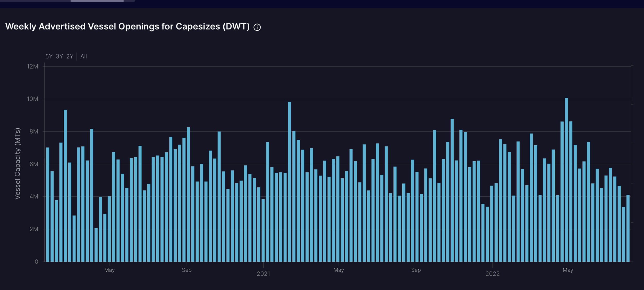Click the peak bar in early 2021

tap(289, 180)
